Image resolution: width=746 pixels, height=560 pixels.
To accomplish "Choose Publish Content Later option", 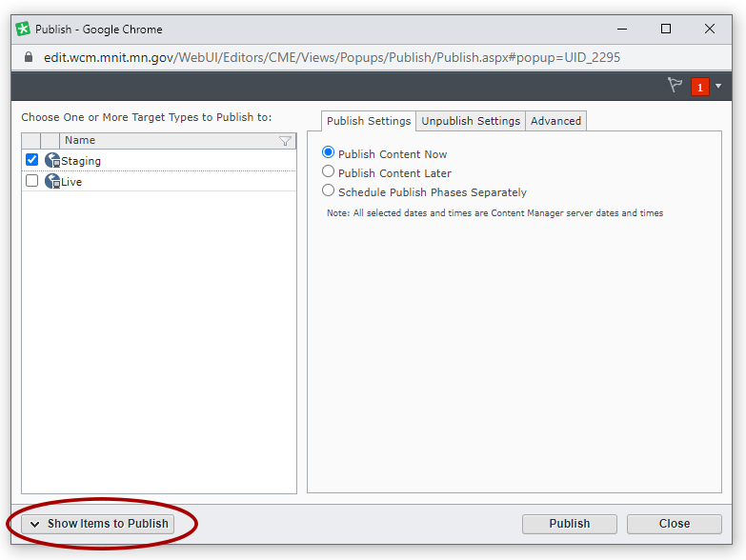I will 329,172.
